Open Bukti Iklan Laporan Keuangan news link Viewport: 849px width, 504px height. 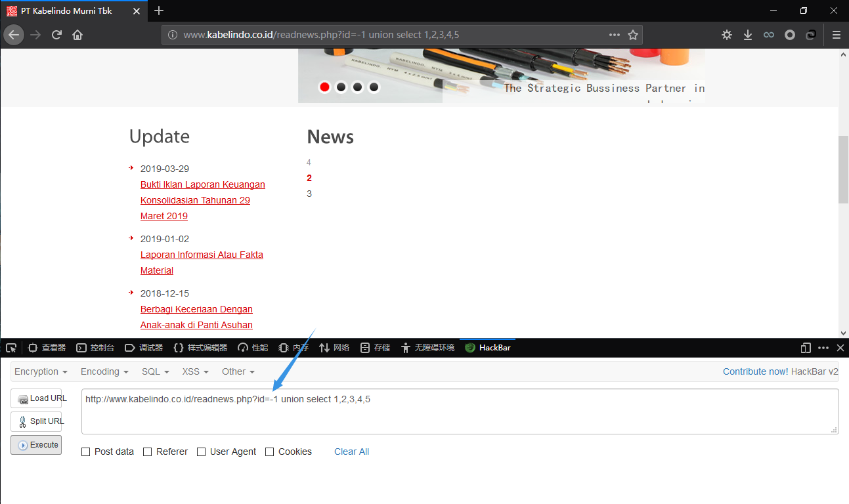[x=203, y=200]
